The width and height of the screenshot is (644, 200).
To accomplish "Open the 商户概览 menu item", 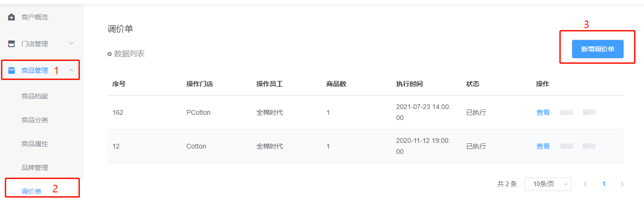I will 35,18.
